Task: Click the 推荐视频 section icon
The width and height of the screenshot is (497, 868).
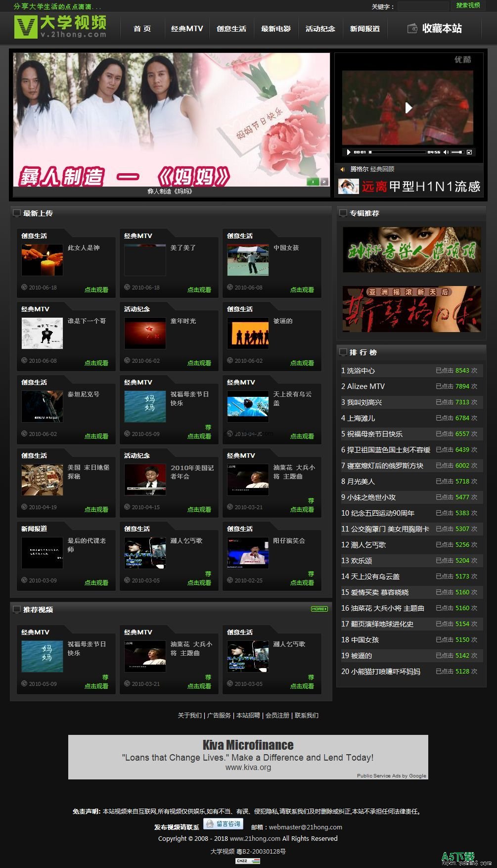Action: point(16,610)
